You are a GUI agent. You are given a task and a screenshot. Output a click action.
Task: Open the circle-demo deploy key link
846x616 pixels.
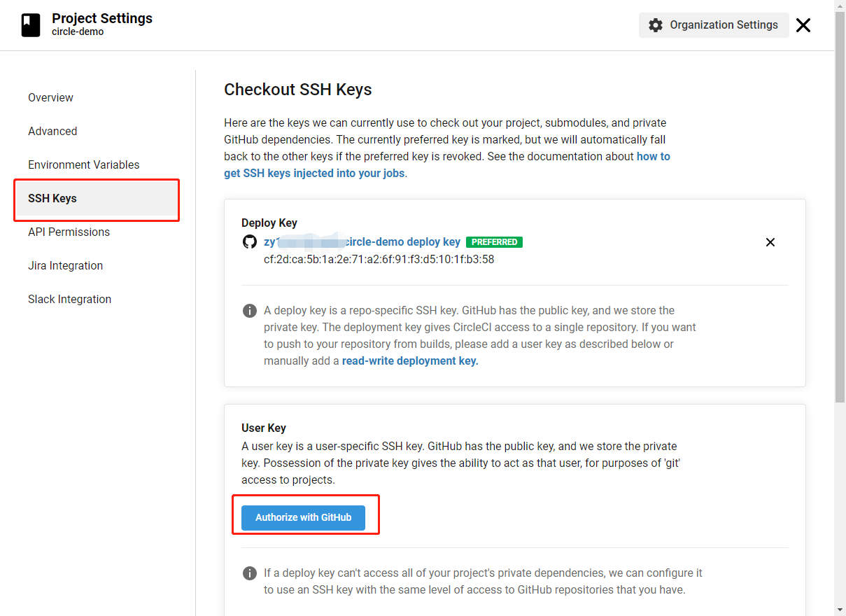[362, 241]
